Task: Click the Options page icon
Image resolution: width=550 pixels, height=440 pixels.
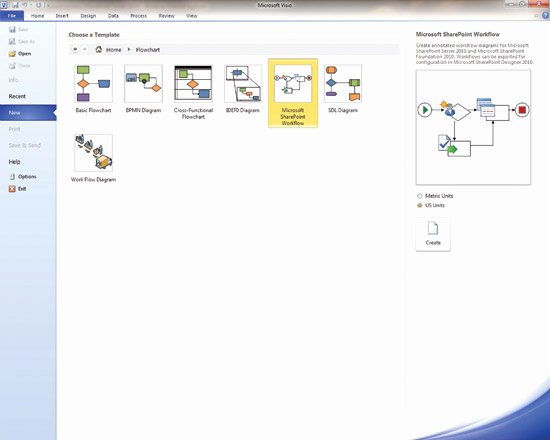Action: [x=12, y=176]
